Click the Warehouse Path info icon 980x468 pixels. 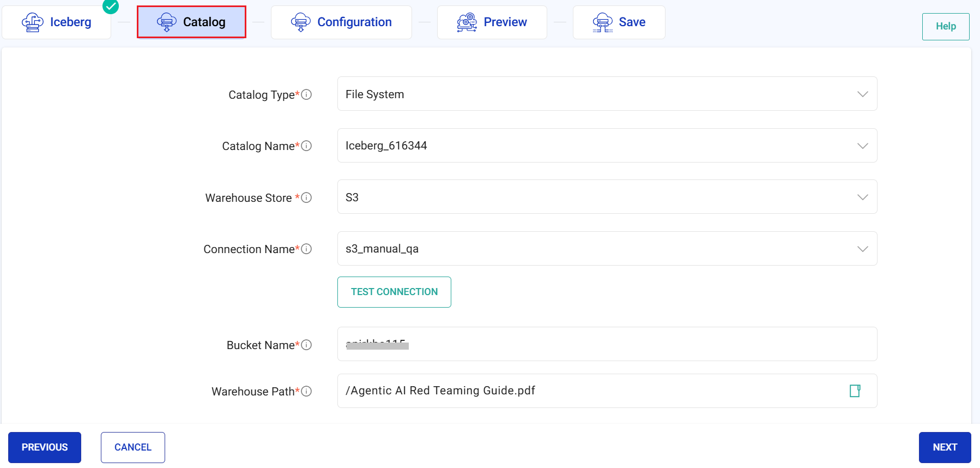click(306, 391)
